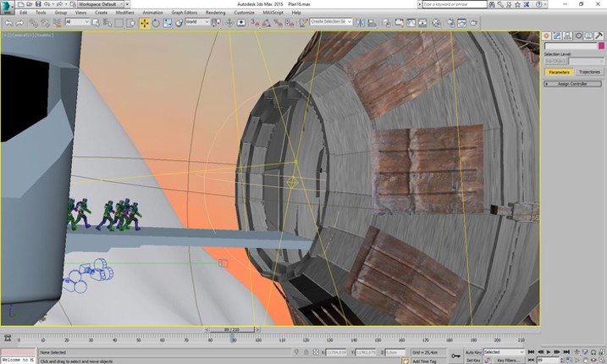Open the Workspace: Default dropdown
607x364 pixels.
coord(98,4)
